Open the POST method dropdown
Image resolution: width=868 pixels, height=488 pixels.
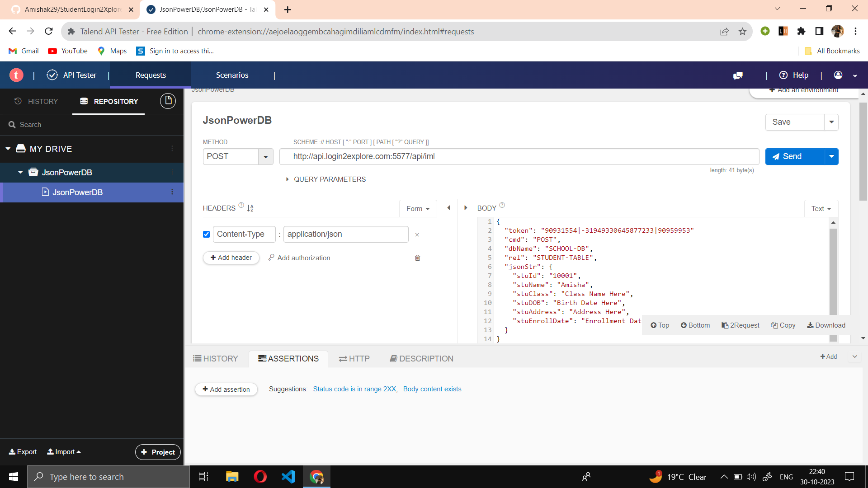[x=265, y=156]
